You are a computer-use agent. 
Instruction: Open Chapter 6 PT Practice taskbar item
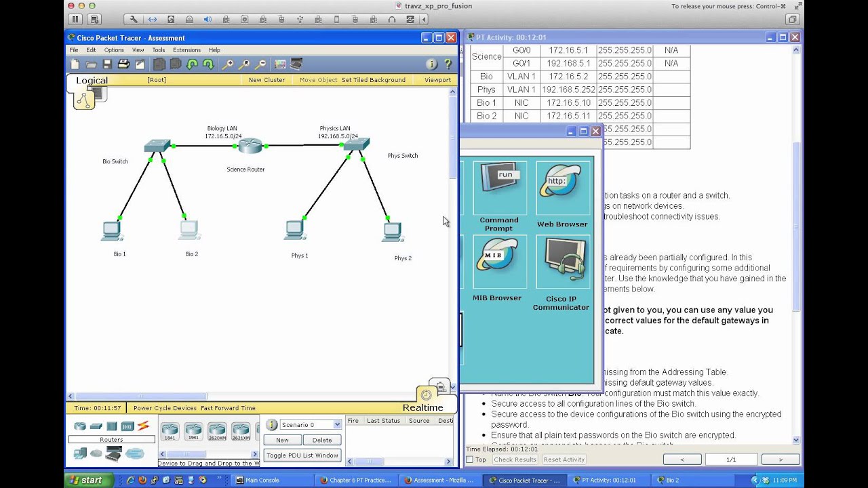click(355, 480)
